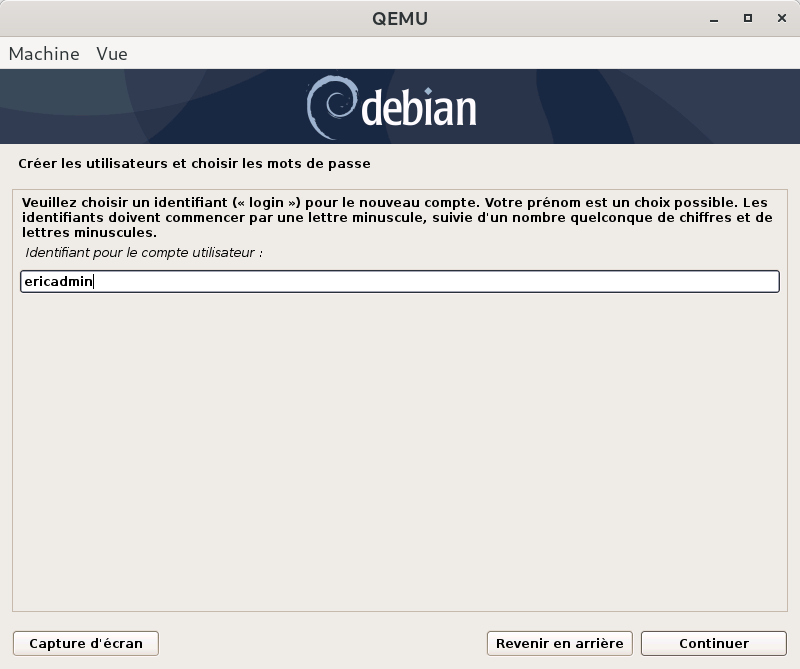Click the debian wordmark in banner

418,109
